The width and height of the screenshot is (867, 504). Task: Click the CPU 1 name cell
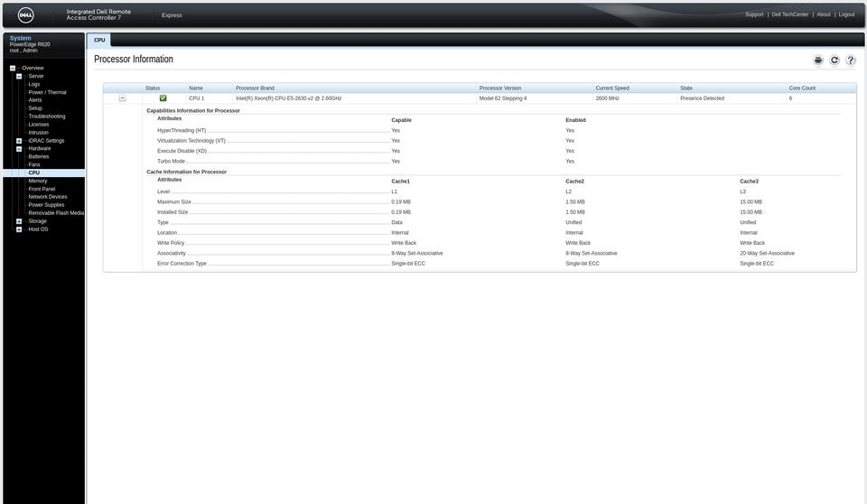[x=196, y=98]
